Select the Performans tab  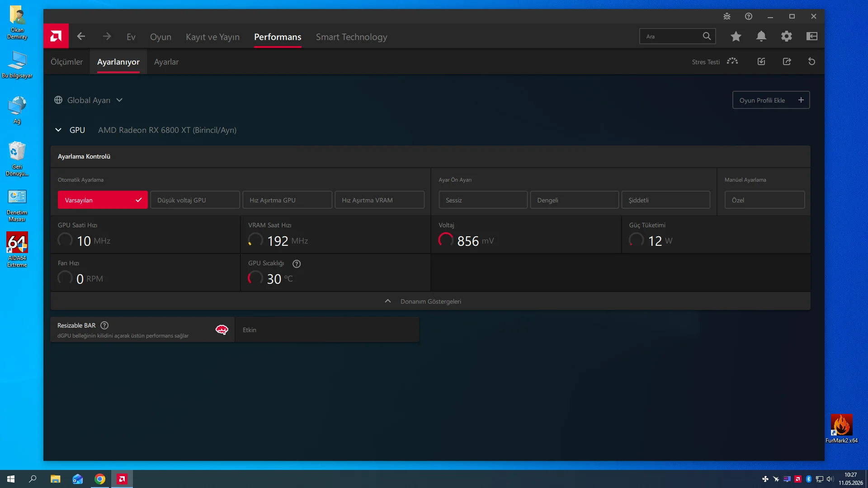278,37
